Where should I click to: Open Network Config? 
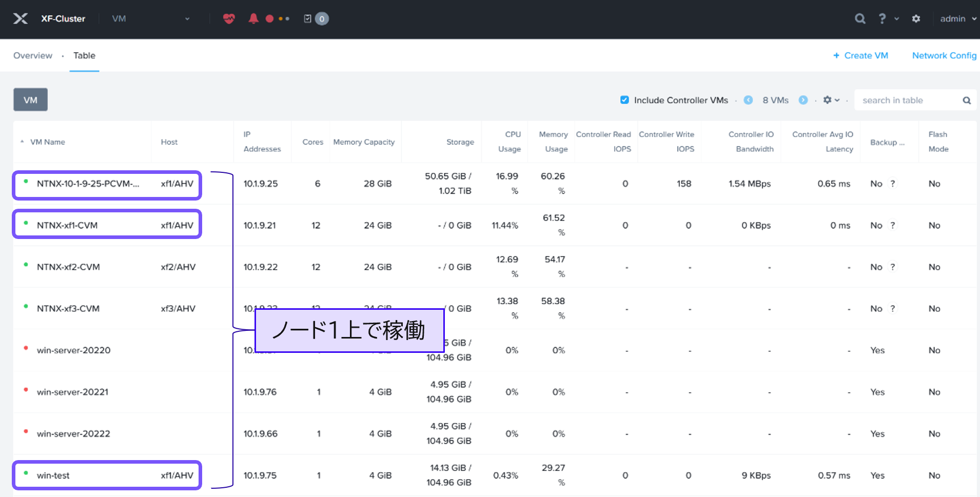(x=944, y=55)
